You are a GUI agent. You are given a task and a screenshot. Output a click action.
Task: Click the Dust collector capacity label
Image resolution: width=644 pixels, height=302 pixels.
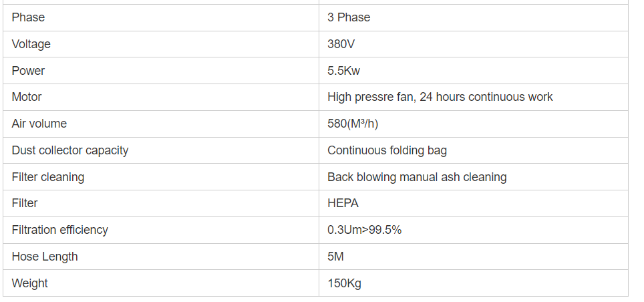click(x=69, y=150)
